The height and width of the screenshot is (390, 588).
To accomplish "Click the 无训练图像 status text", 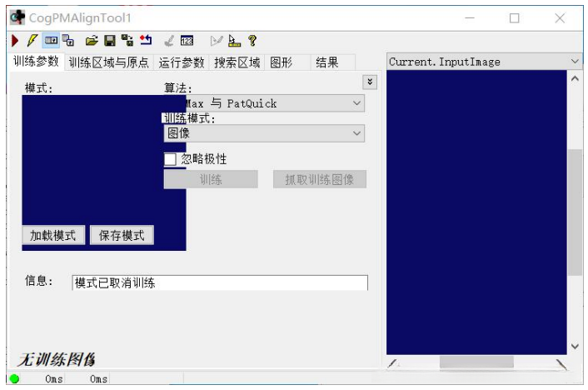I will tap(57, 359).
